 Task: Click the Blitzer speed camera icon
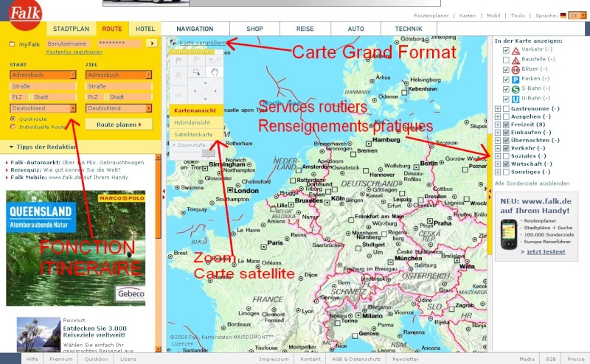pyautogui.click(x=516, y=69)
